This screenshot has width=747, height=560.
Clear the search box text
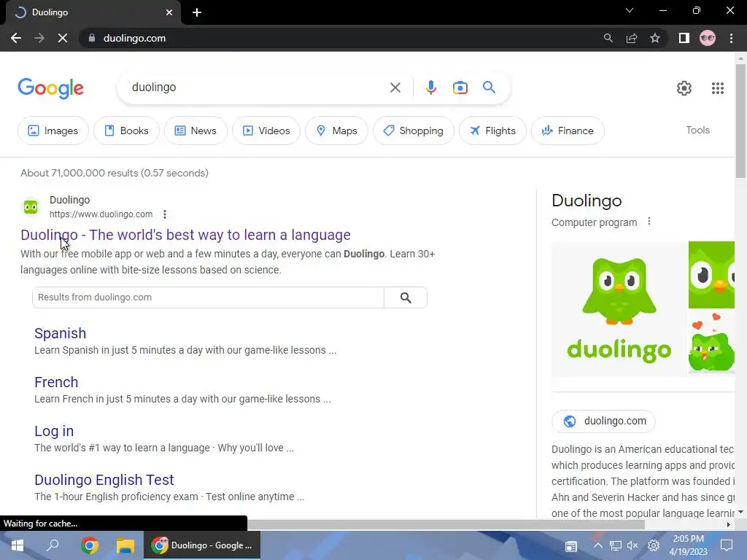pyautogui.click(x=395, y=87)
